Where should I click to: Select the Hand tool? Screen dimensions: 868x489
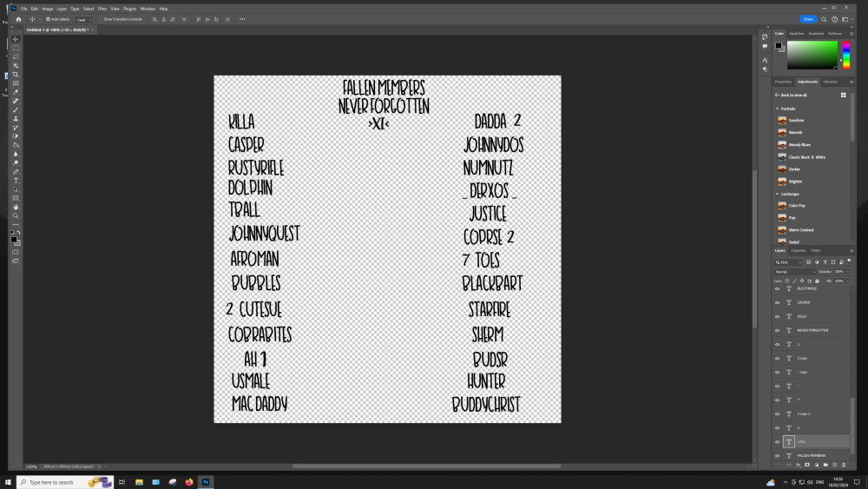tap(16, 207)
